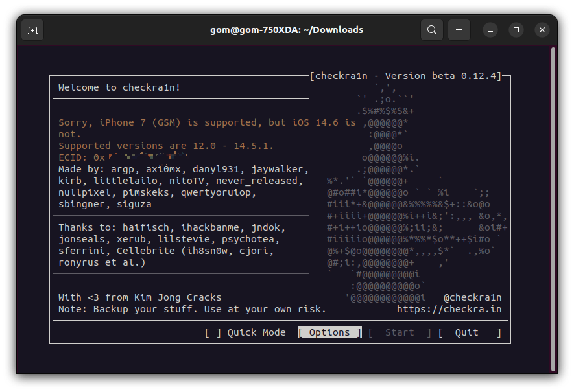Screen dimensions: 574x392
Task: Maximize the terminal window
Action: tap(516, 30)
